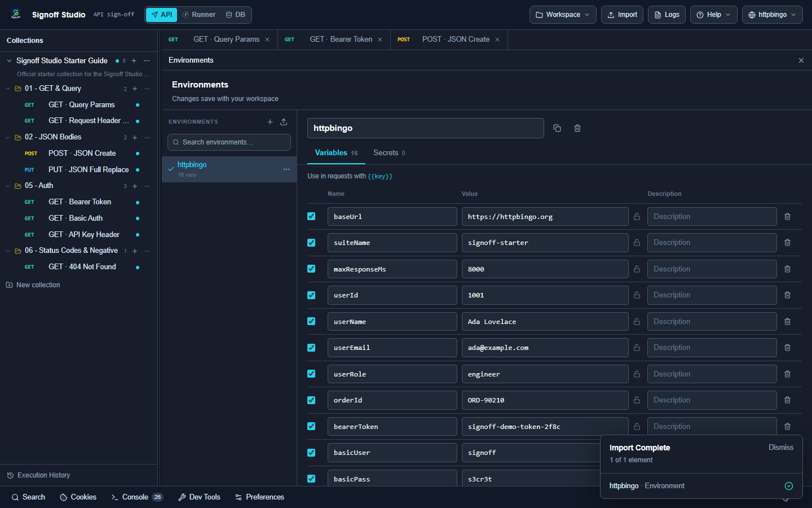Screen dimensions: 812x508
Task: Uncheck the userEmail variable checkbox
Action: coord(311,348)
